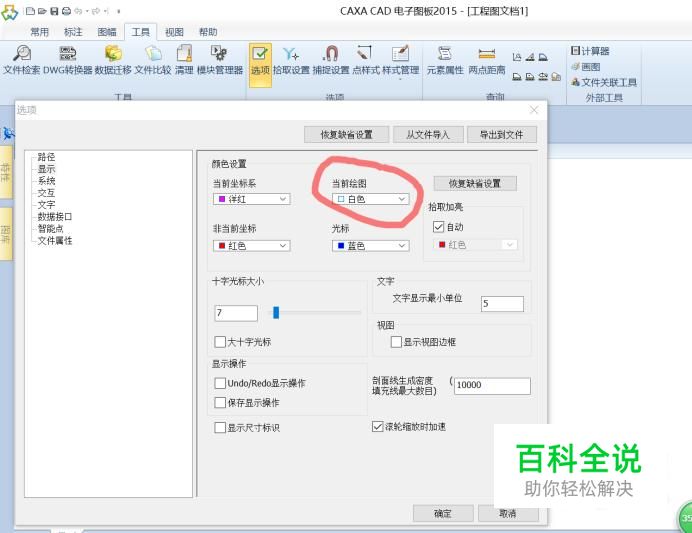The height and width of the screenshot is (533, 692).
Task: Click the 导出到文件 button
Action: pyautogui.click(x=502, y=135)
